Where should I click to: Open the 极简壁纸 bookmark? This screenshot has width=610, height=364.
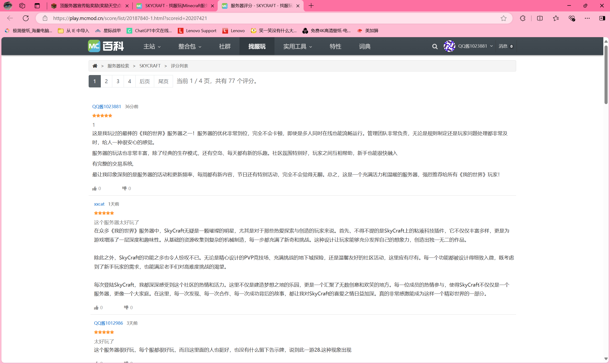tap(29, 31)
